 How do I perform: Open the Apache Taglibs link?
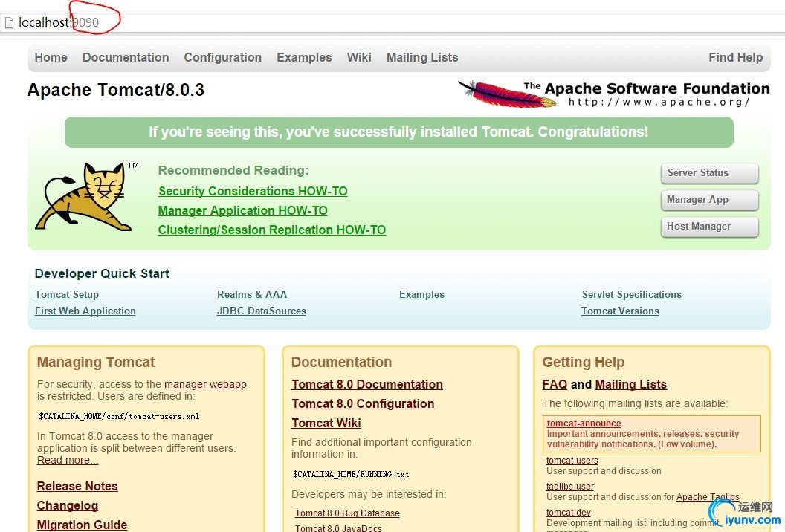(708, 497)
